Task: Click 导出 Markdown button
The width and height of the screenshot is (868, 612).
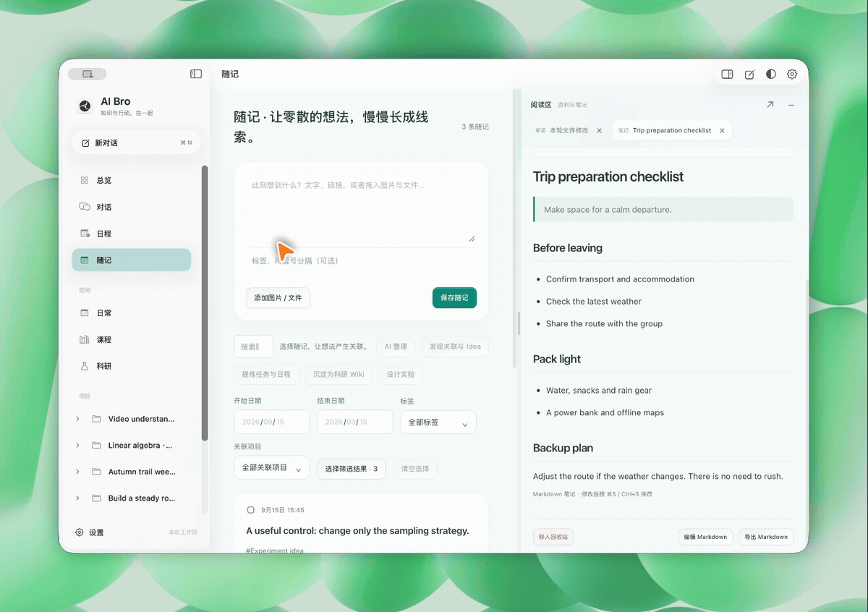Action: pos(766,537)
